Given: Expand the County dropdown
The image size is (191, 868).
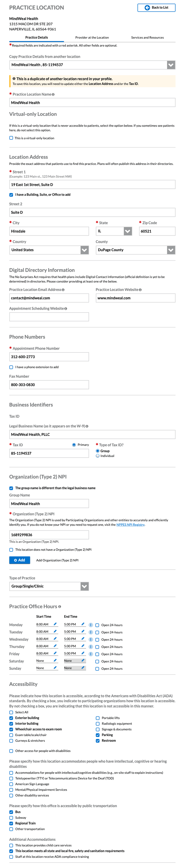Looking at the screenshot, I should pyautogui.click(x=171, y=250).
